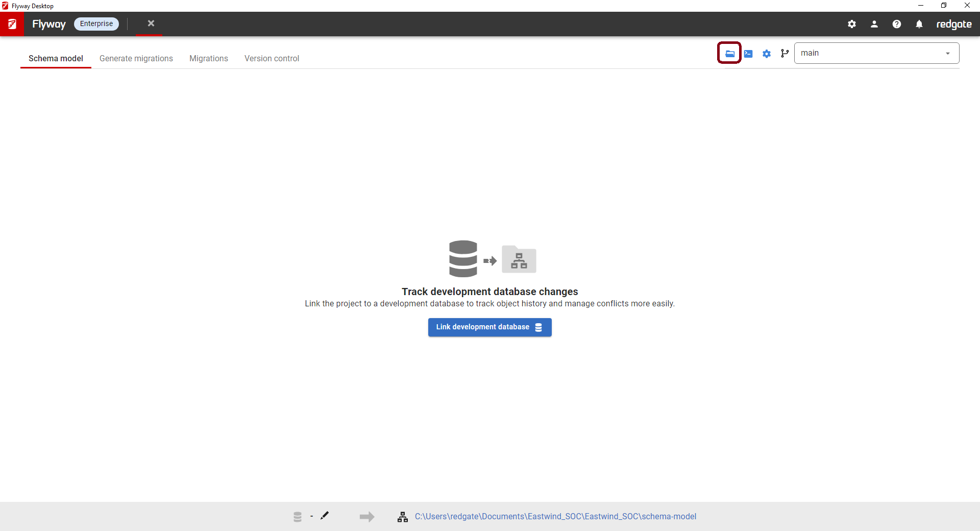Open the help question mark icon

click(x=897, y=24)
